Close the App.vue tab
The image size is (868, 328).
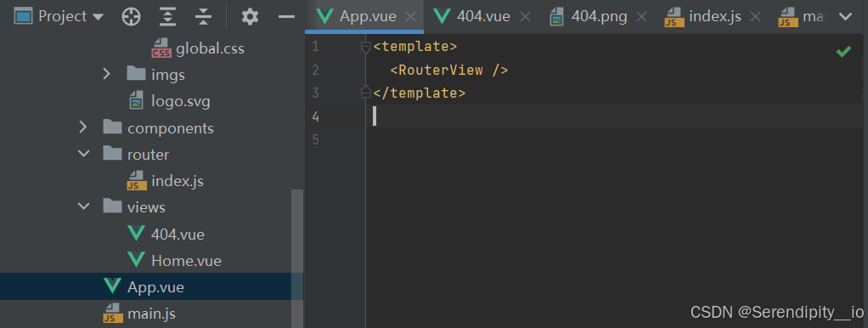(410, 17)
